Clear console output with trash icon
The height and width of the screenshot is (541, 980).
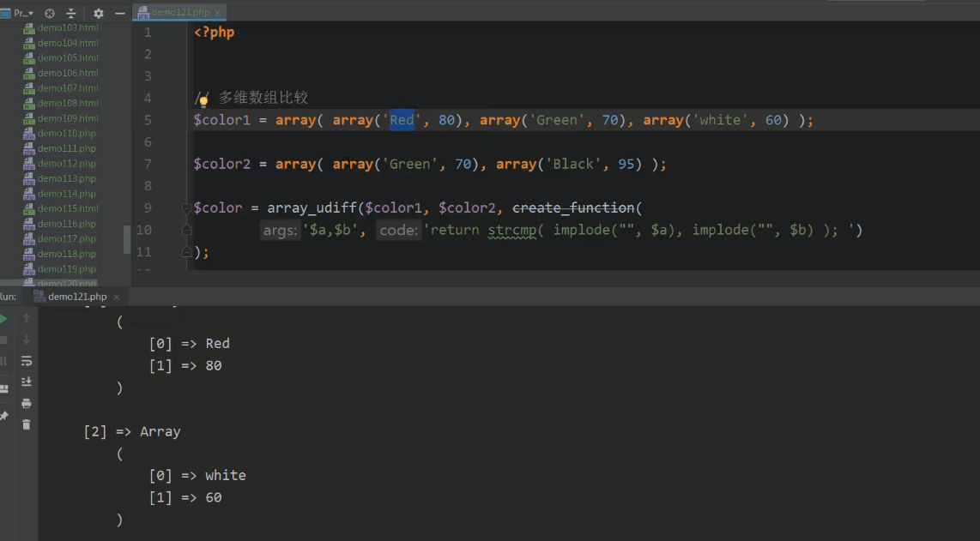pos(27,424)
